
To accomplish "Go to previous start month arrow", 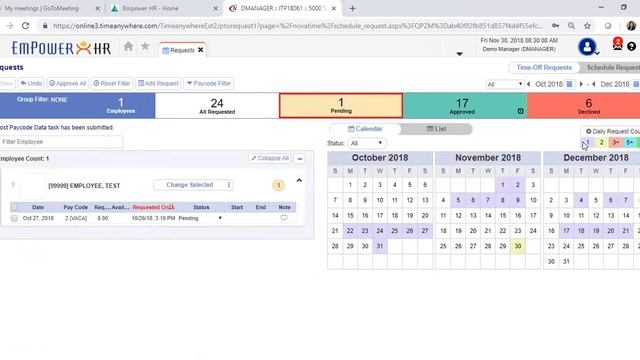I will (x=529, y=84).
